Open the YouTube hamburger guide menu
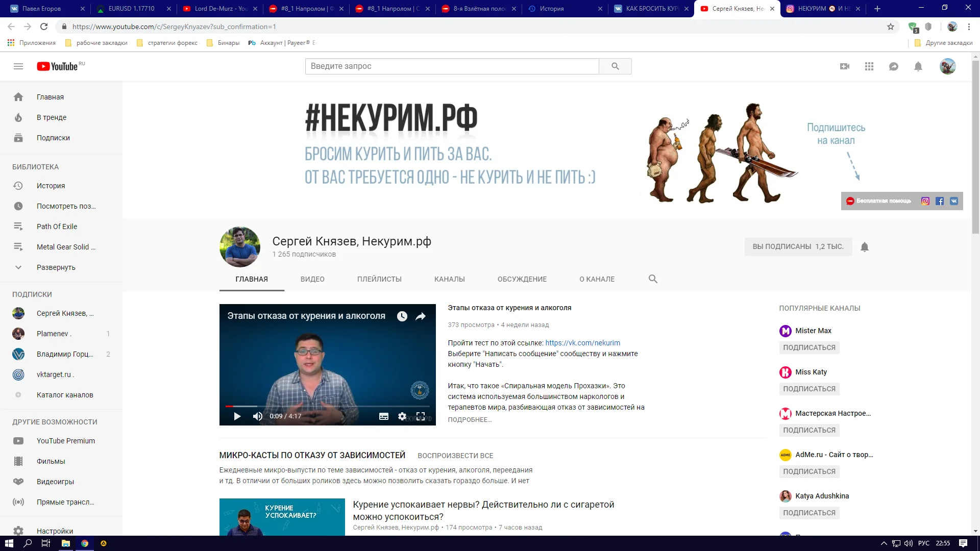980x551 pixels. 18,66
